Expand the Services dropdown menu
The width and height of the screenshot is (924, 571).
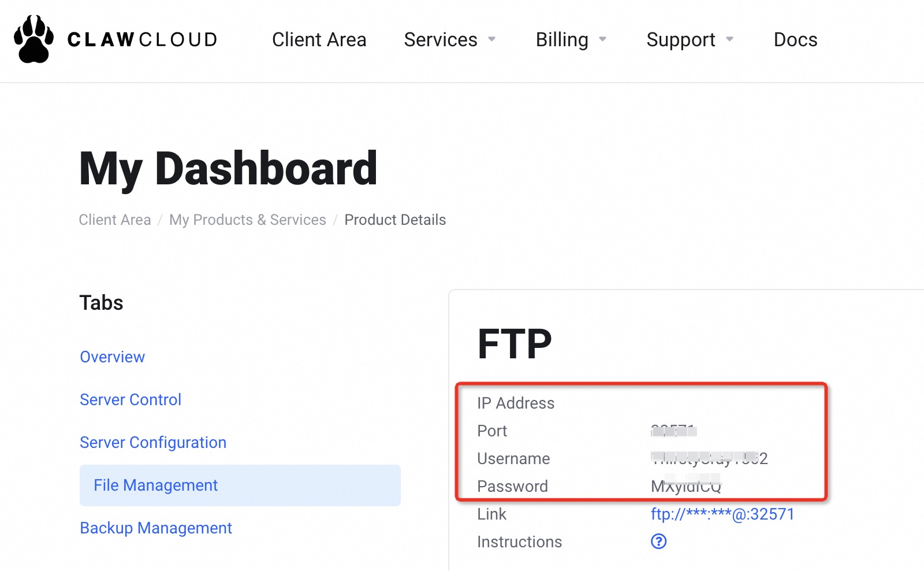(449, 40)
